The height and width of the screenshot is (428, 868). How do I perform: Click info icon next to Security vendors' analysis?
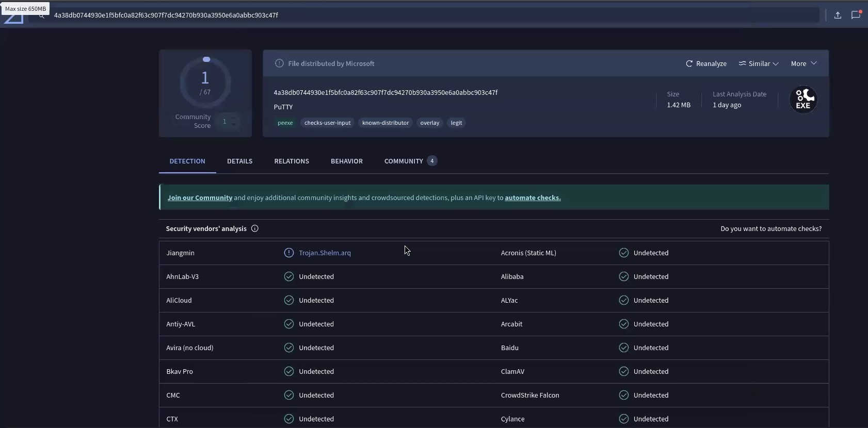(x=255, y=228)
